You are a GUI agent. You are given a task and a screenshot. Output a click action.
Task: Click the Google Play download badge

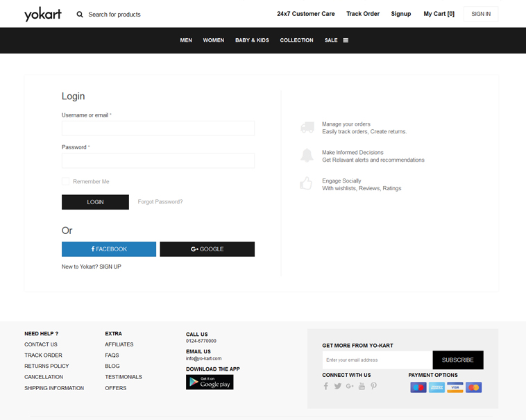[x=210, y=382]
